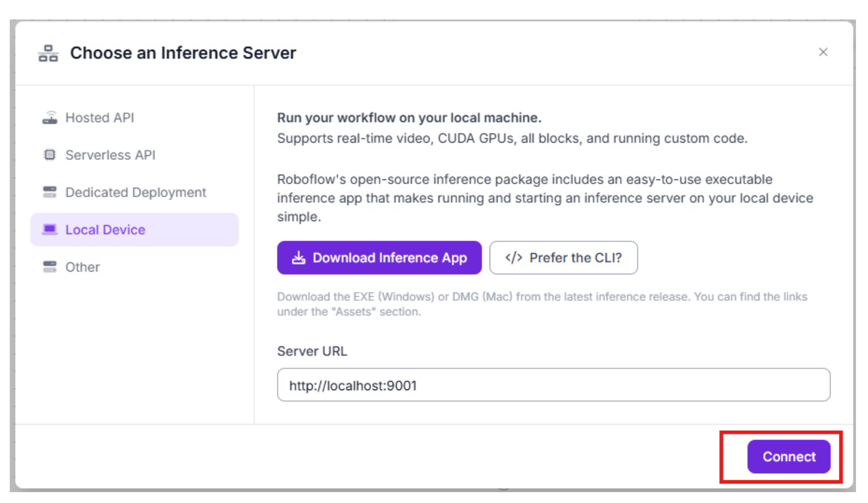Click the Hosted API router icon
This screenshot has height=503, width=868.
coord(50,117)
